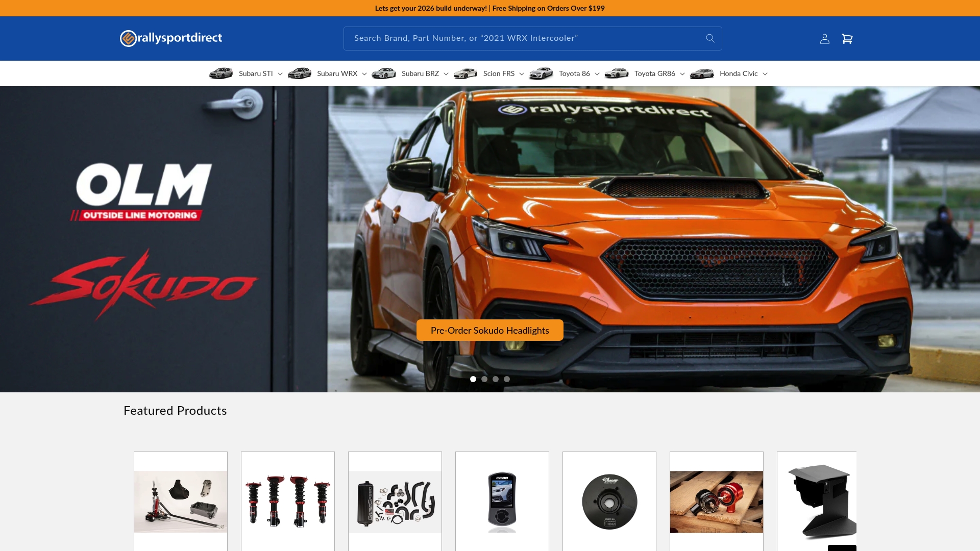Expand the Subaru BRZ dropdown chevron
This screenshot has width=980, height=551.
[446, 74]
